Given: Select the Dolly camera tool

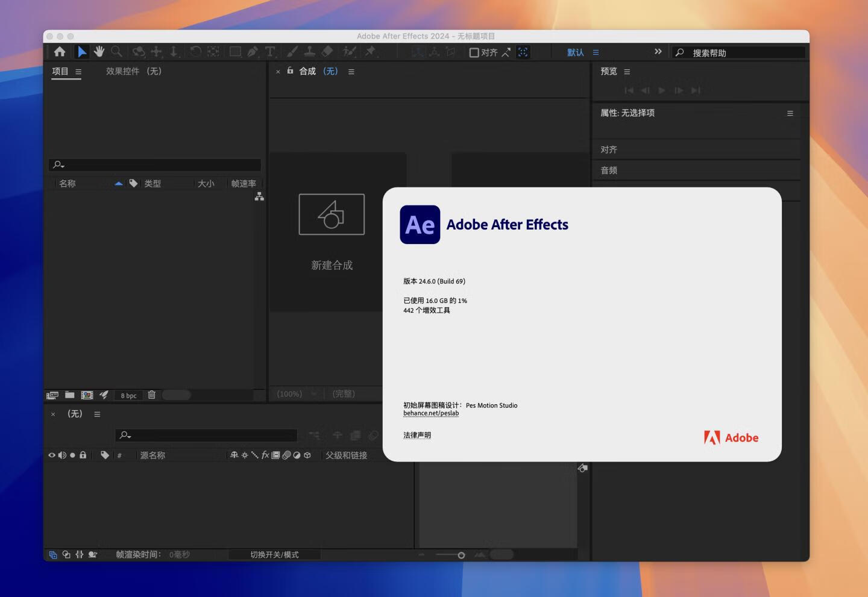Looking at the screenshot, I should click(174, 52).
